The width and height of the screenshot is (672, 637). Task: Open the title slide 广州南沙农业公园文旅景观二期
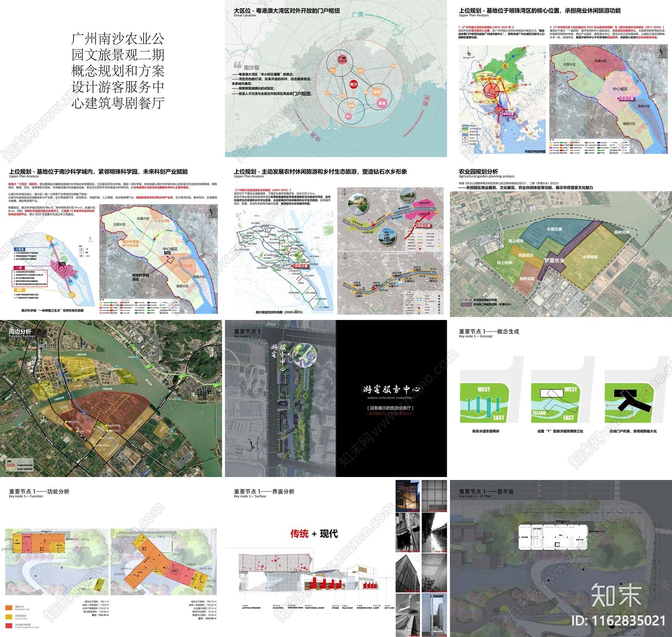click(111, 79)
